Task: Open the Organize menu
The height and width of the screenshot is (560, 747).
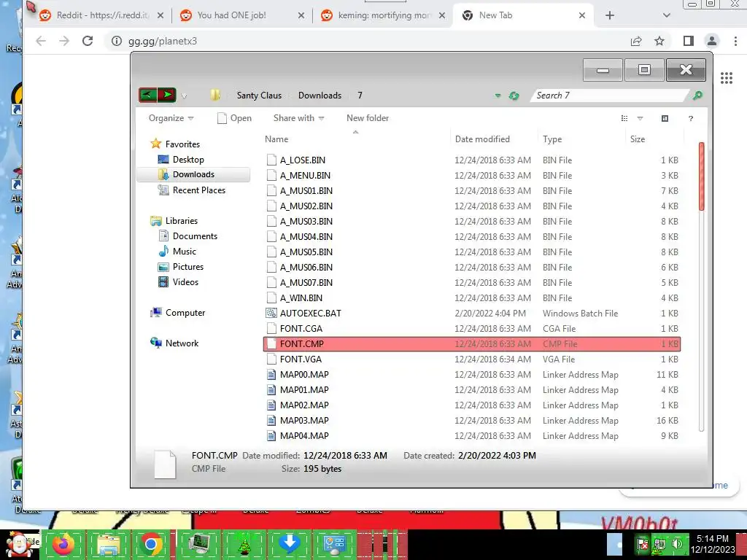Action: coord(171,118)
